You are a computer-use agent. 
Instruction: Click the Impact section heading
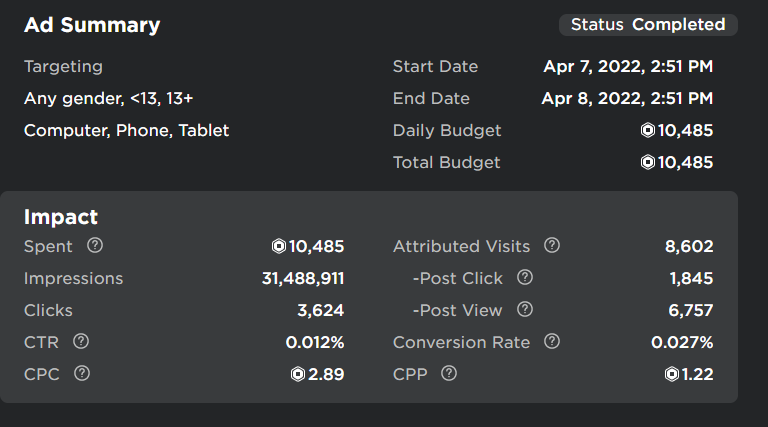[61, 217]
